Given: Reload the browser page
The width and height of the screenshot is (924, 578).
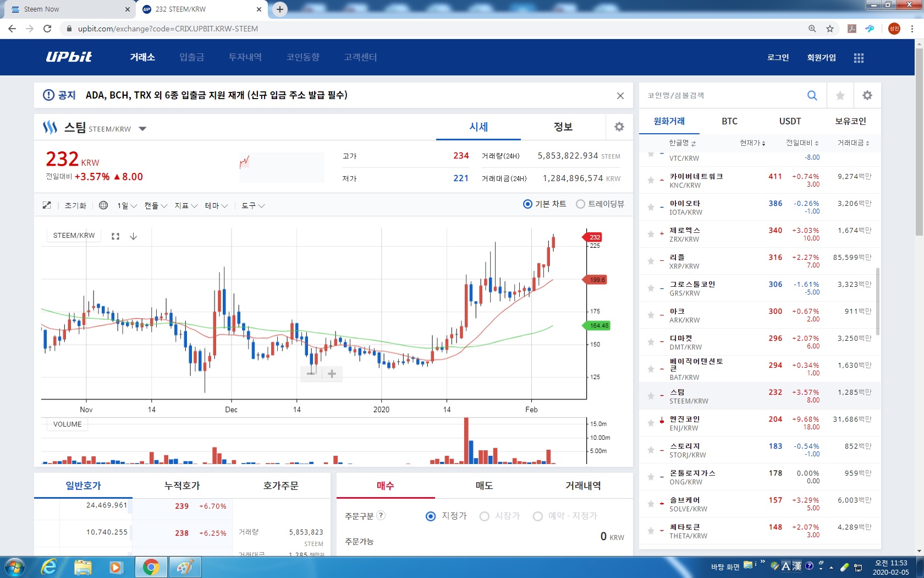Looking at the screenshot, I should click(47, 29).
